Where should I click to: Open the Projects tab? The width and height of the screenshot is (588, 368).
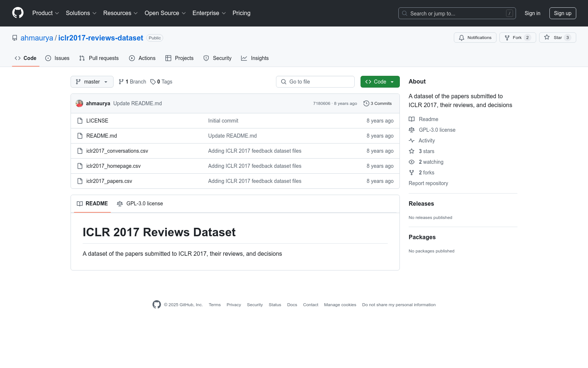coord(179,58)
